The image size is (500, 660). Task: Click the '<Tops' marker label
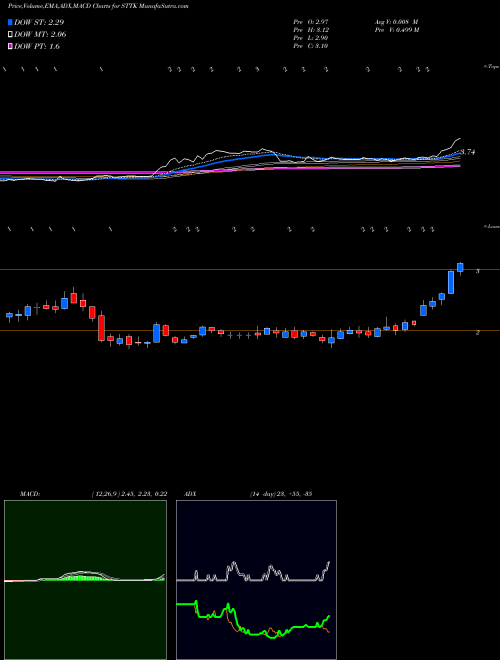491,67
